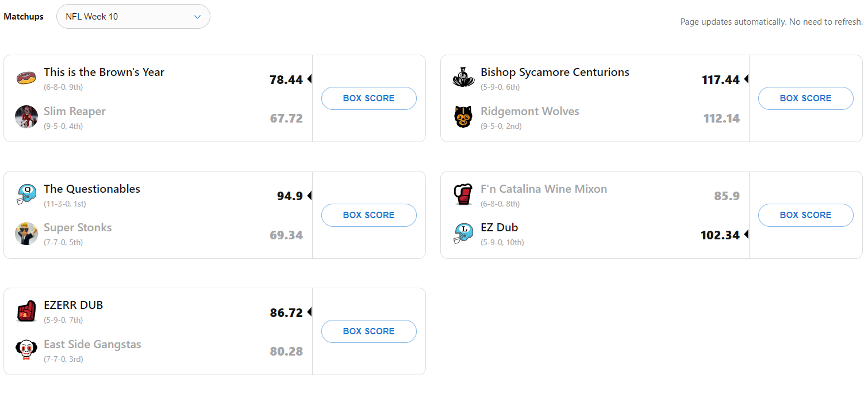The image size is (868, 397).
Task: Click the East Side Gangstas clown avatar
Action: [x=26, y=350]
